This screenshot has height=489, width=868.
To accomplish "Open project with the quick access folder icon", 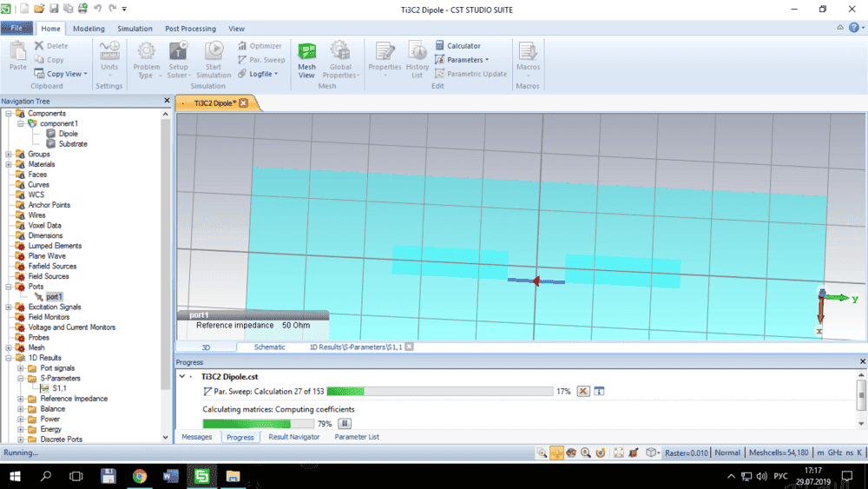I will pyautogui.click(x=39, y=9).
